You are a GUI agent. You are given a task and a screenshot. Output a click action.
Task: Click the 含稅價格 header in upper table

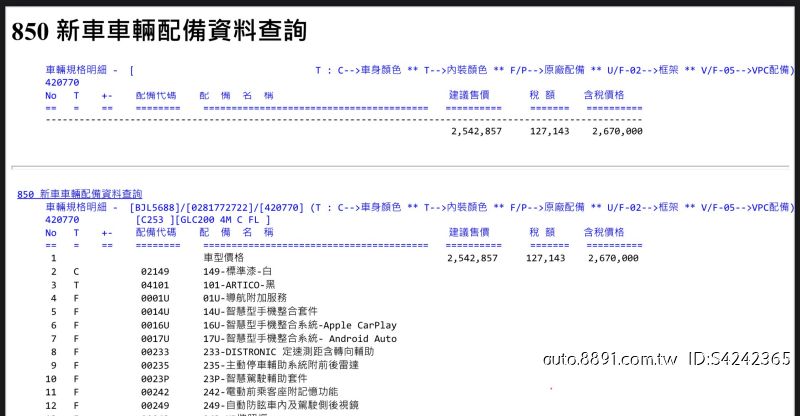[x=604, y=95]
